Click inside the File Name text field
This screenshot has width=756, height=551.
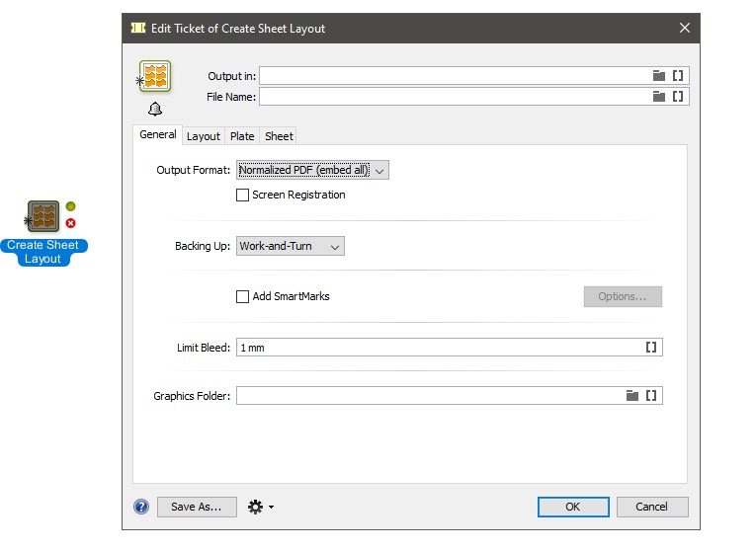[453, 97]
